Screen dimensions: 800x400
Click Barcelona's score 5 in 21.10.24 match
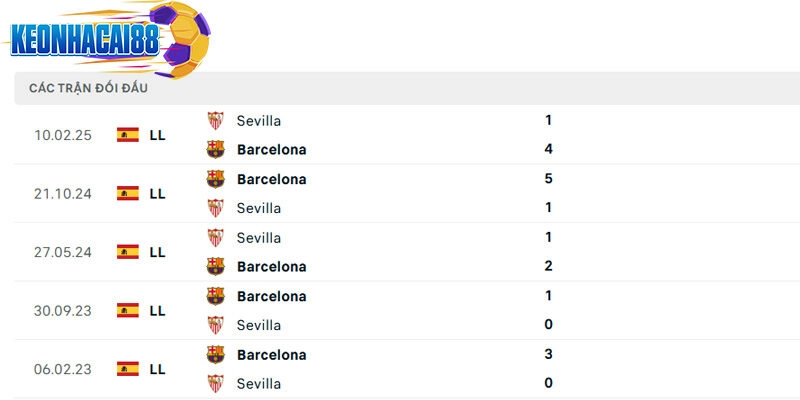click(x=549, y=179)
